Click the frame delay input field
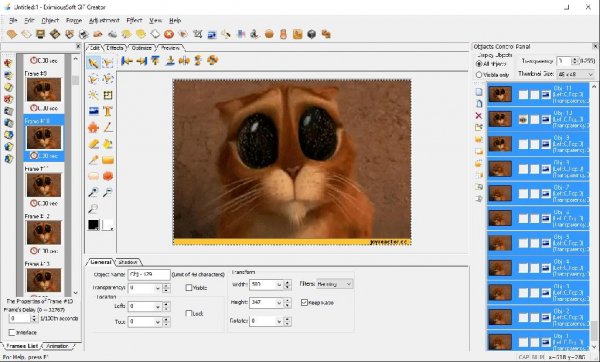The image size is (600, 362). (20, 318)
